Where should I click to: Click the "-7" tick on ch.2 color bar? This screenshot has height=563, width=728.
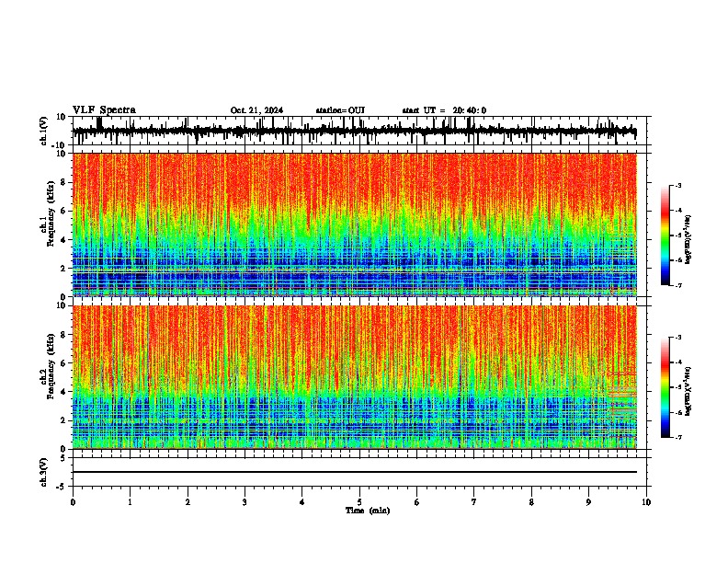(677, 437)
